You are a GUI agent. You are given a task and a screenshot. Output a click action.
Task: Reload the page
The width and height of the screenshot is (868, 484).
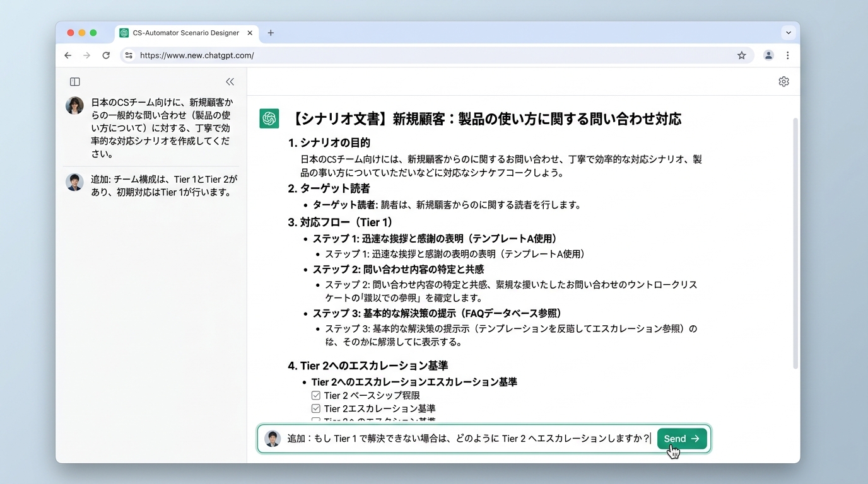coord(106,55)
